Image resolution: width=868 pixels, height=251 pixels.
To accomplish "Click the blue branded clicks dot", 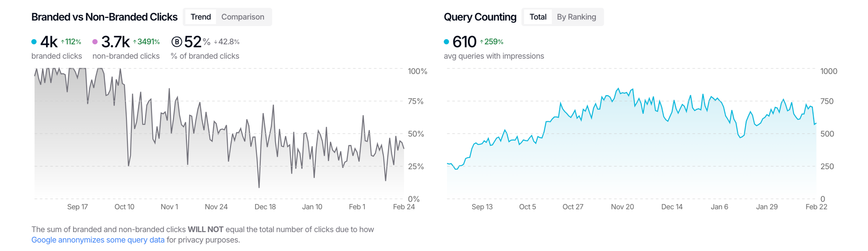I will pos(34,42).
